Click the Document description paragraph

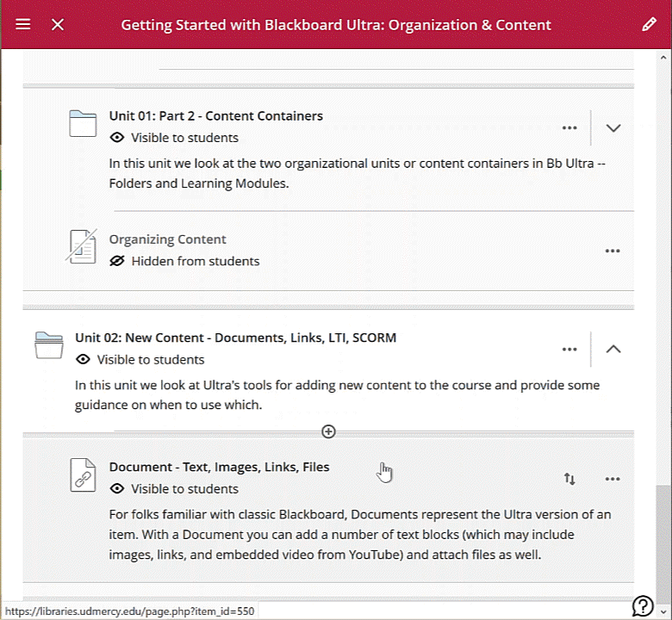click(360, 534)
